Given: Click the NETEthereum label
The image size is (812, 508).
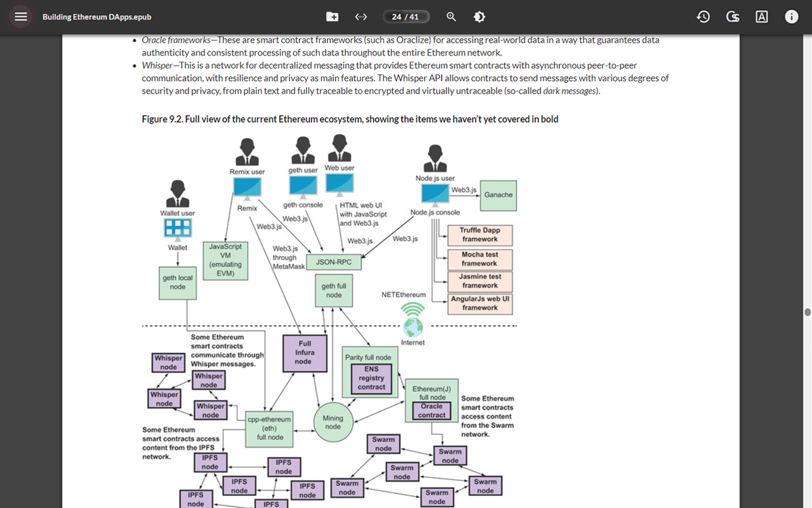Looking at the screenshot, I should 403,295.
